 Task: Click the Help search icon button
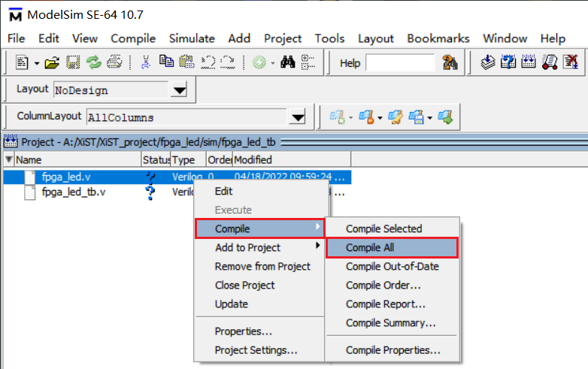point(450,63)
